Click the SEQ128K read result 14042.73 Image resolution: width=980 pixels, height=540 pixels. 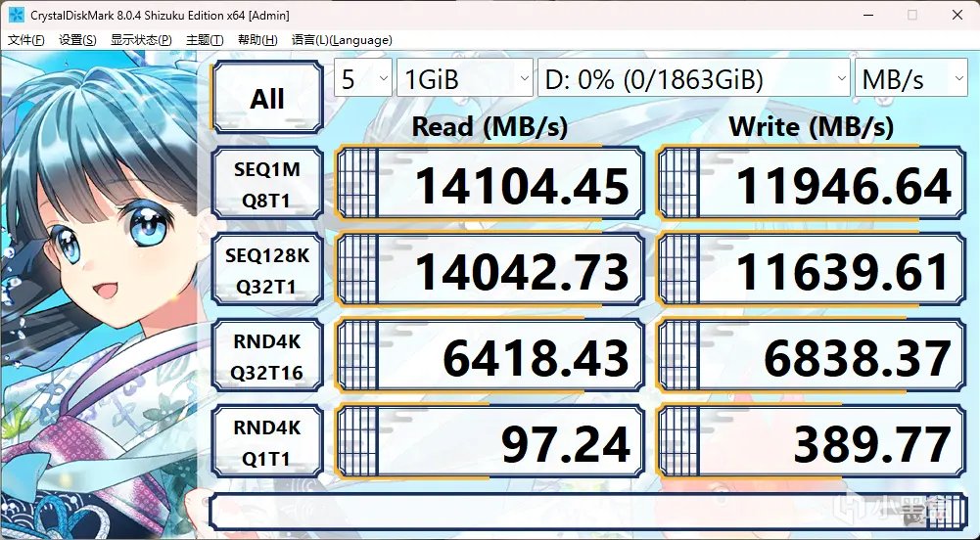(x=490, y=270)
